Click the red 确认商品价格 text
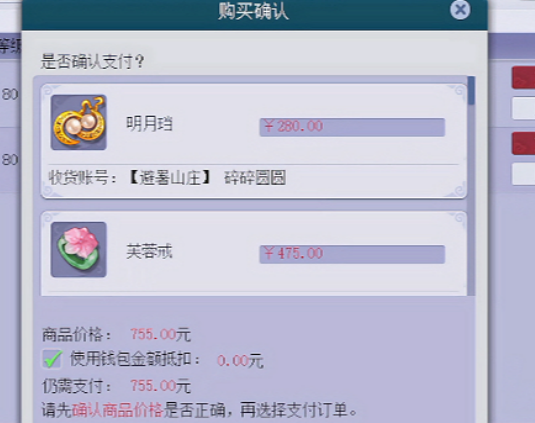Screen dimensions: 535x423 point(118,410)
